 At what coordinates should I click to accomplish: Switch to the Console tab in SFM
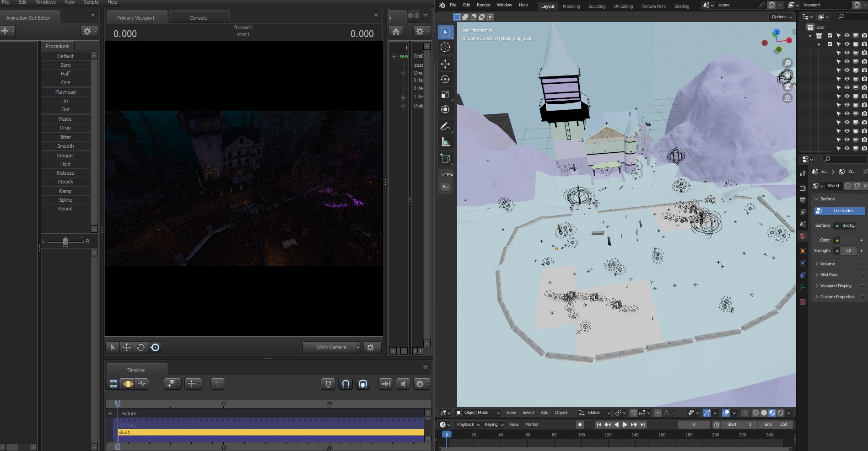coord(198,17)
